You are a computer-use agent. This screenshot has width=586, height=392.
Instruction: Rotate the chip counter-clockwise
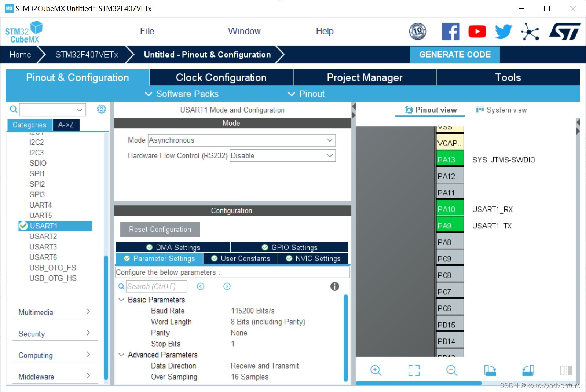click(x=528, y=370)
